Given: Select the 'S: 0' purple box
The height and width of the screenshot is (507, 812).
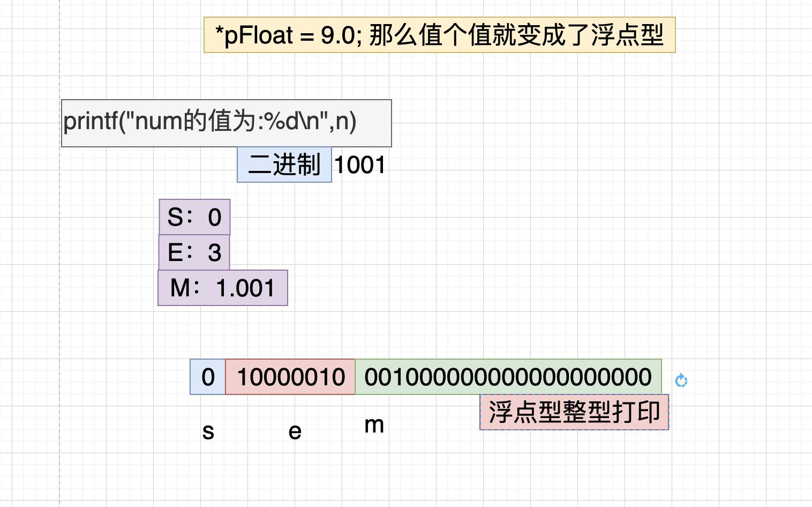Looking at the screenshot, I should click(x=194, y=217).
